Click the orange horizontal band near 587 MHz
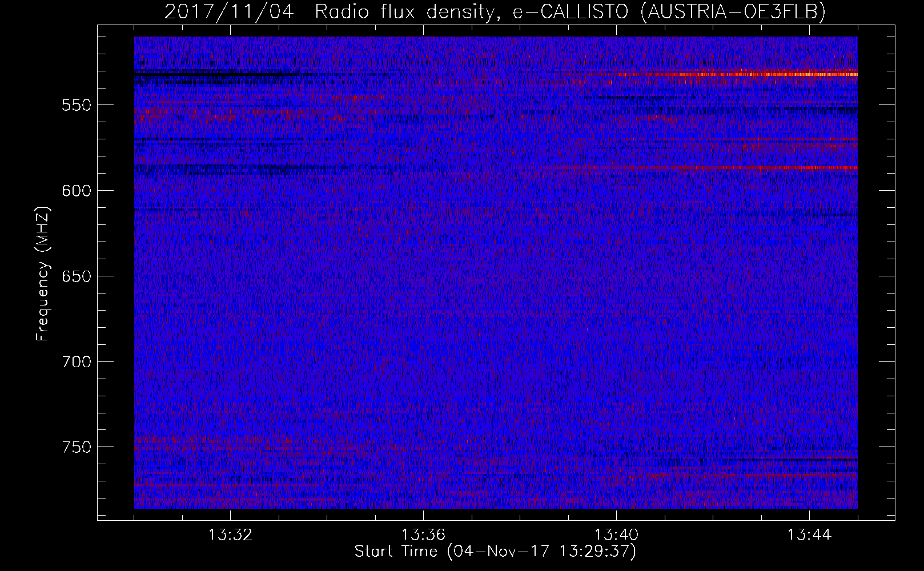Viewport: 924px width, 571px height. point(765,168)
